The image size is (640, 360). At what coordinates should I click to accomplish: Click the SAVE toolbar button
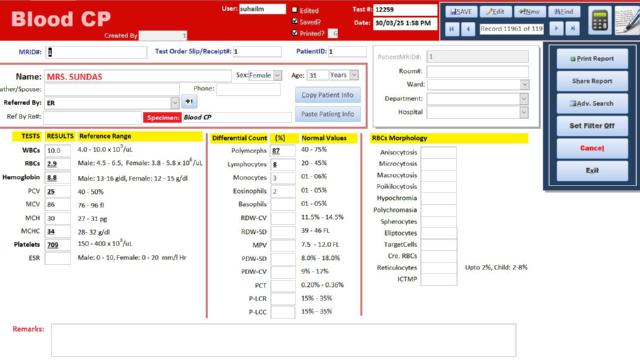pos(461,12)
